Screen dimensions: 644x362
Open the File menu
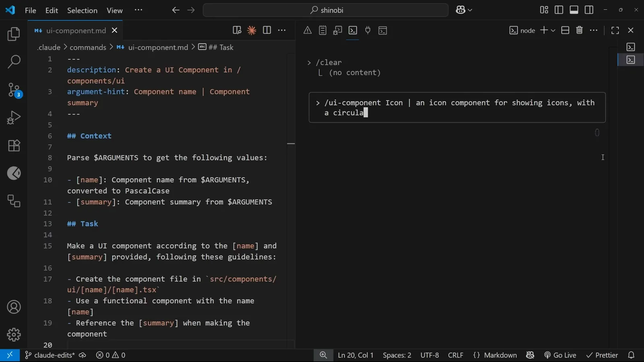[31, 10]
